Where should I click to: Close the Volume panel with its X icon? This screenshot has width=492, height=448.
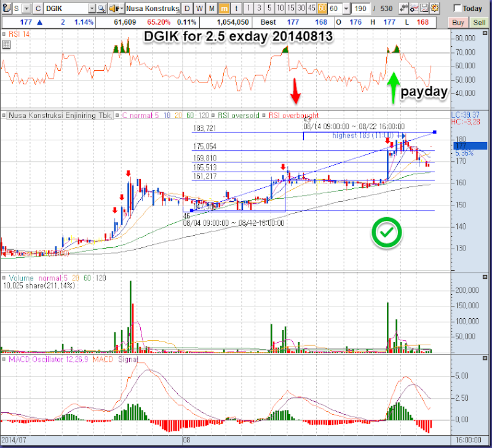tap(485, 277)
